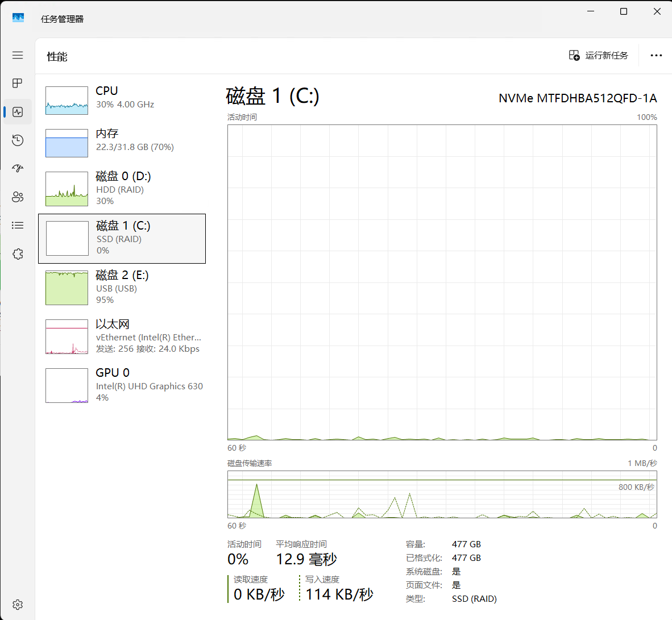Click the large 活动时间 chart area
Image resolution: width=672 pixels, height=620 pixels.
[x=442, y=281]
